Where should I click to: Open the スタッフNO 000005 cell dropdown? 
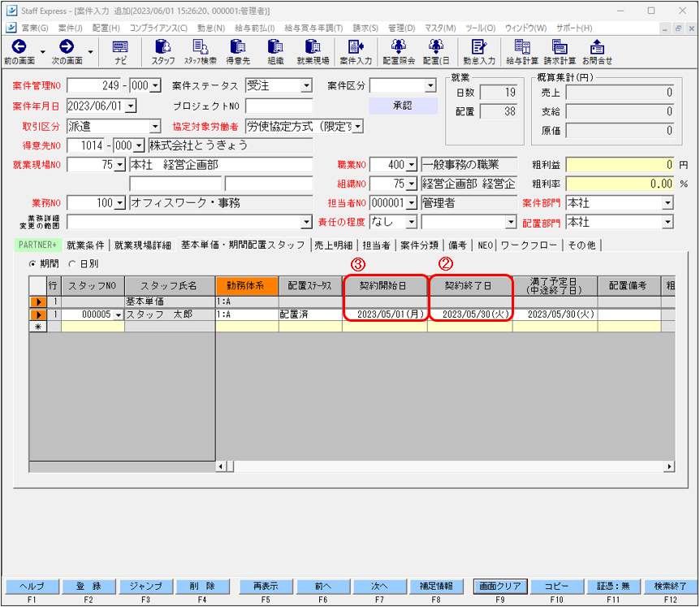(x=119, y=315)
